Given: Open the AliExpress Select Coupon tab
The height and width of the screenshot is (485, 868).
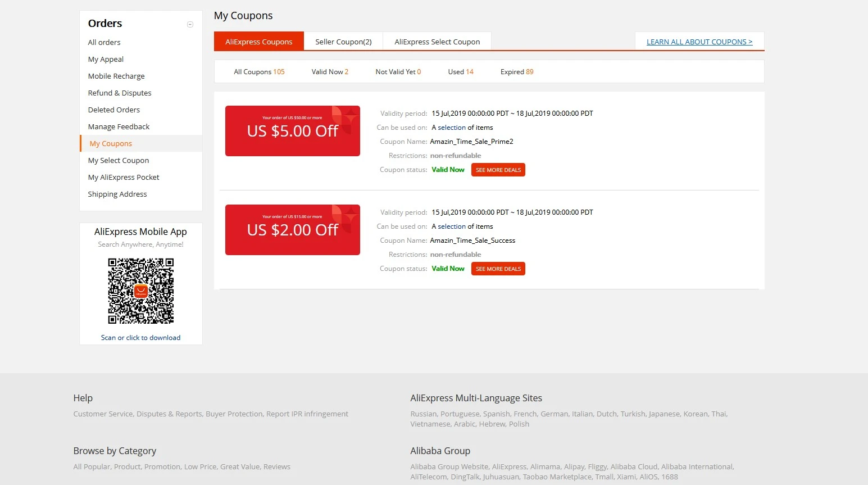Looking at the screenshot, I should pos(437,42).
